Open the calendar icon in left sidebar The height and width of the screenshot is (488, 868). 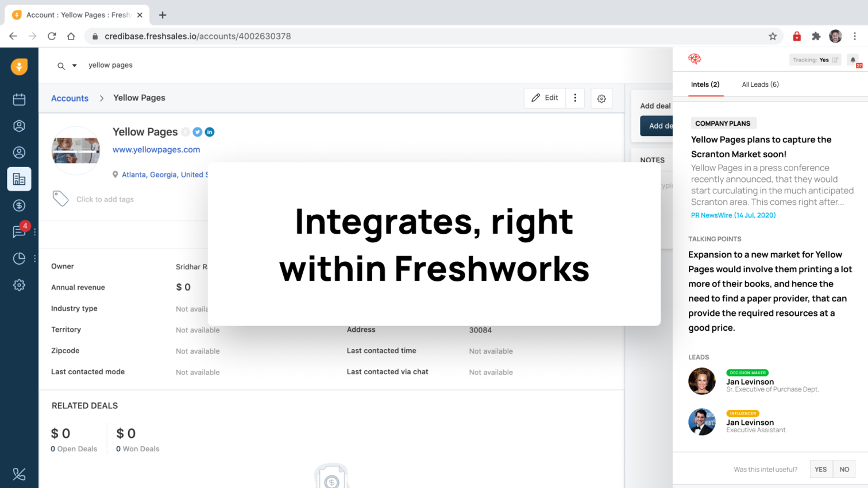[19, 99]
